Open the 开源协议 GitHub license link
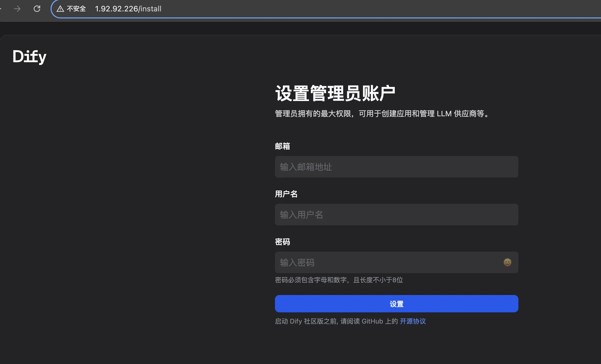601x364 pixels. tap(413, 321)
